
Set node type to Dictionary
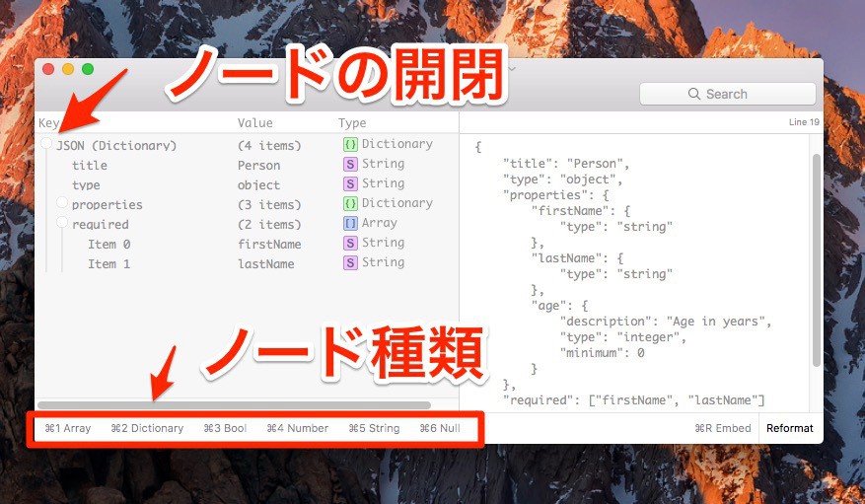click(x=147, y=428)
